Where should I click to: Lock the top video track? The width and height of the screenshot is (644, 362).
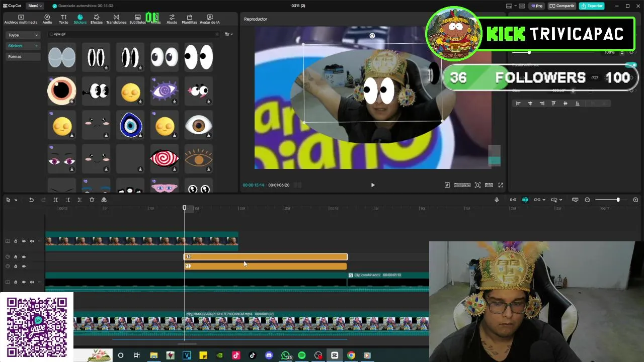pyautogui.click(x=16, y=241)
